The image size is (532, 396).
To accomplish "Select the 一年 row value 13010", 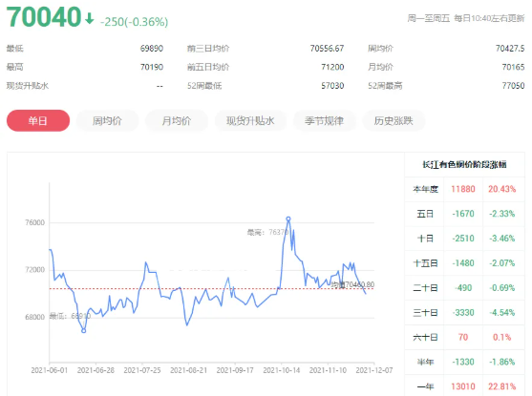I will (x=463, y=386).
